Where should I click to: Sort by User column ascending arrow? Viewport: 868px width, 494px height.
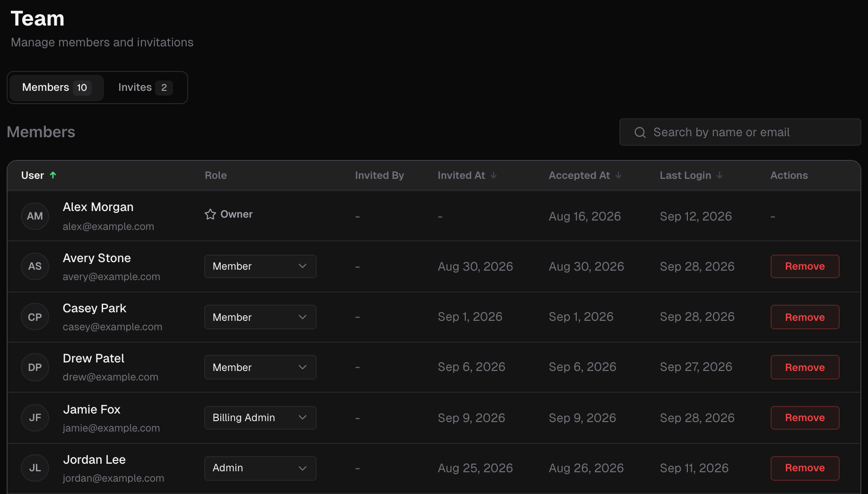pyautogui.click(x=53, y=175)
